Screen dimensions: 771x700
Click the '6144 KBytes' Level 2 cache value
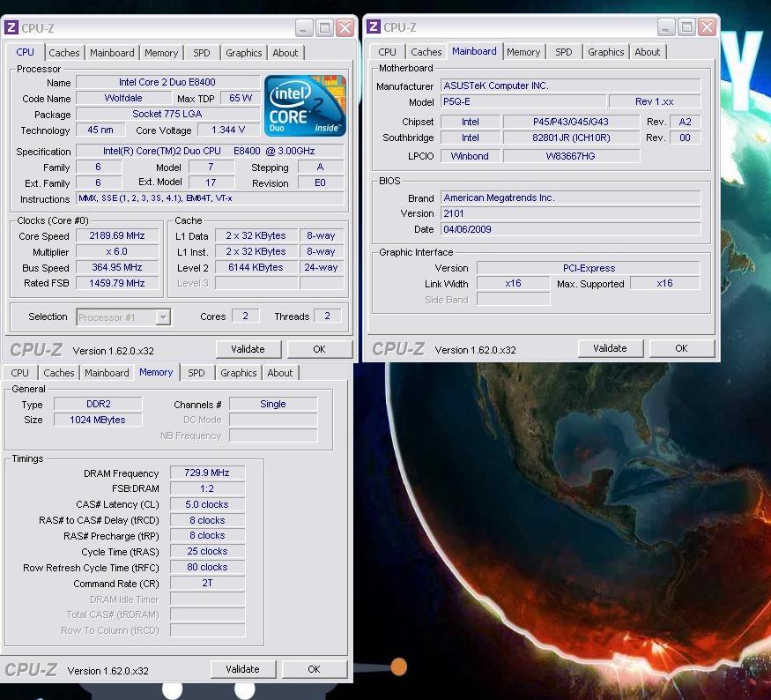tap(256, 268)
